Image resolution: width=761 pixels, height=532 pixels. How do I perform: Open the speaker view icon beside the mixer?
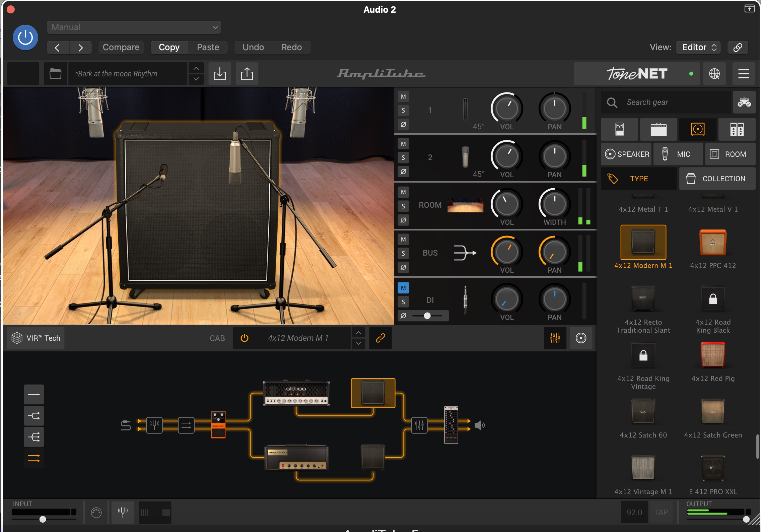click(581, 338)
